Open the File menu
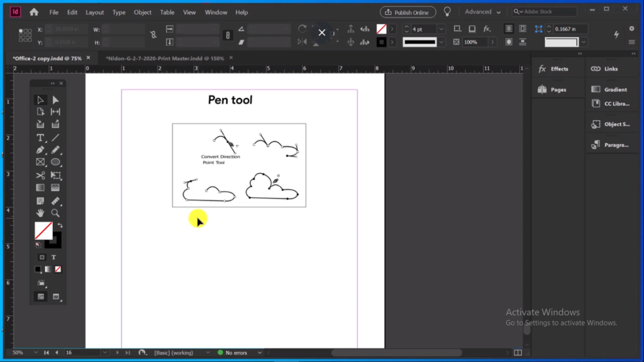644x362 pixels. coord(54,13)
